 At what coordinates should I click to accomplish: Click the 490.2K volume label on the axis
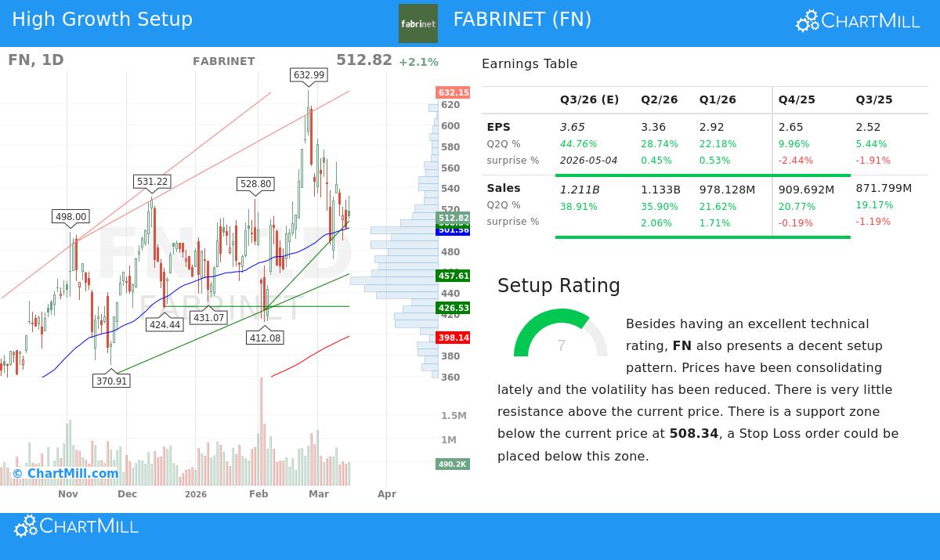[453, 464]
